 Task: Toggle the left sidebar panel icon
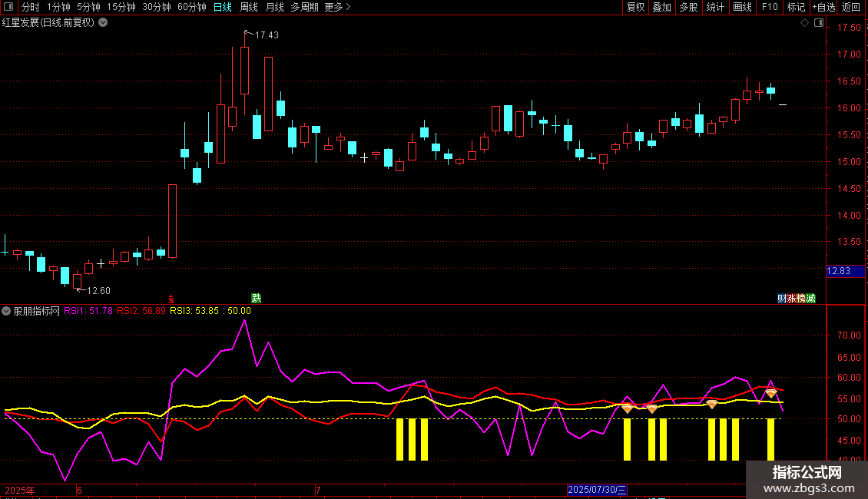point(8,7)
